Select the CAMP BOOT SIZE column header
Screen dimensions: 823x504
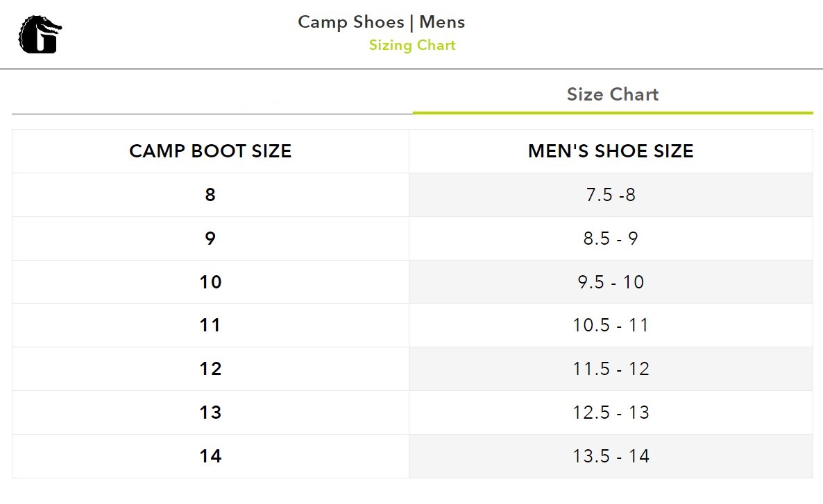tap(210, 151)
